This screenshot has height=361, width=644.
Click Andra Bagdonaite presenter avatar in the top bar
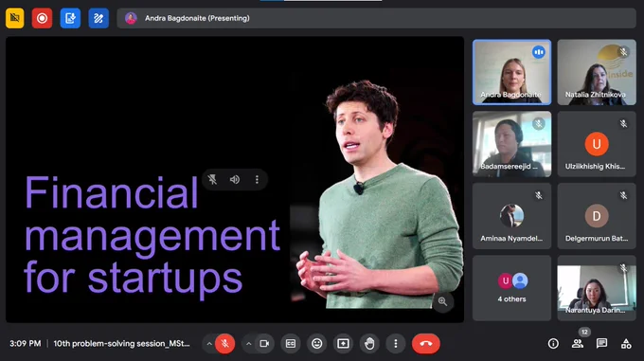[x=131, y=18]
